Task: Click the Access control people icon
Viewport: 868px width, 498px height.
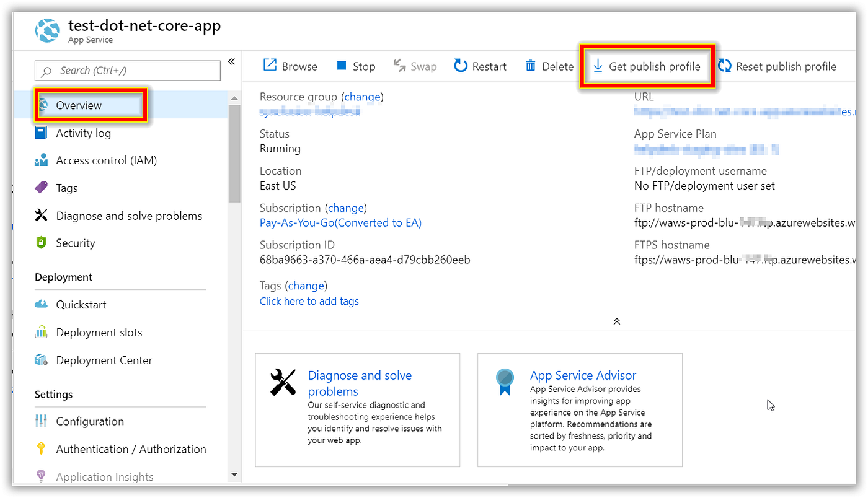Action: (41, 160)
